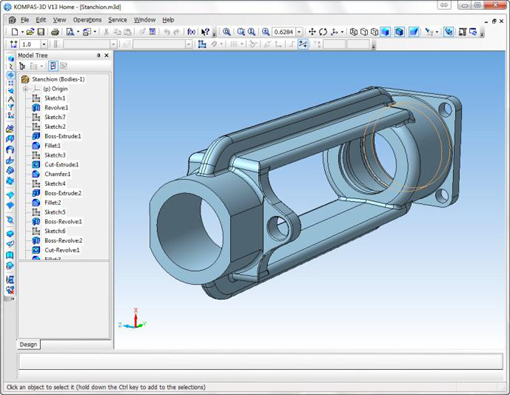Toggle shaded display mode icon

tap(386, 32)
